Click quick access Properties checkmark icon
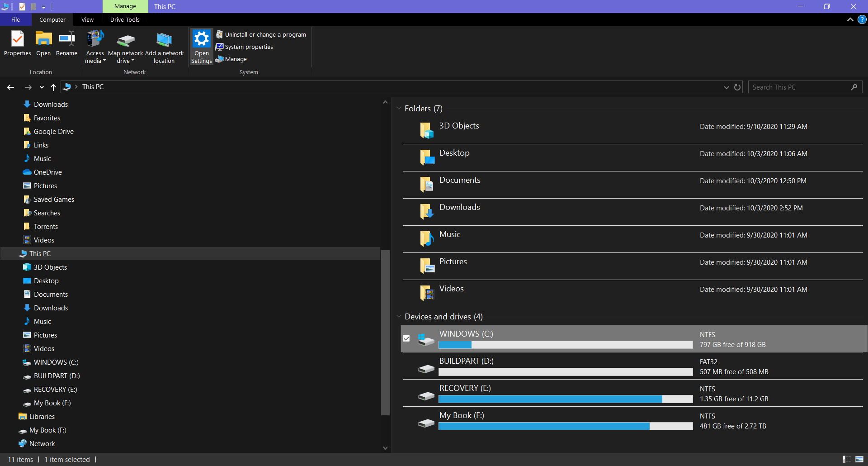Viewport: 868px width, 466px height. point(22,6)
